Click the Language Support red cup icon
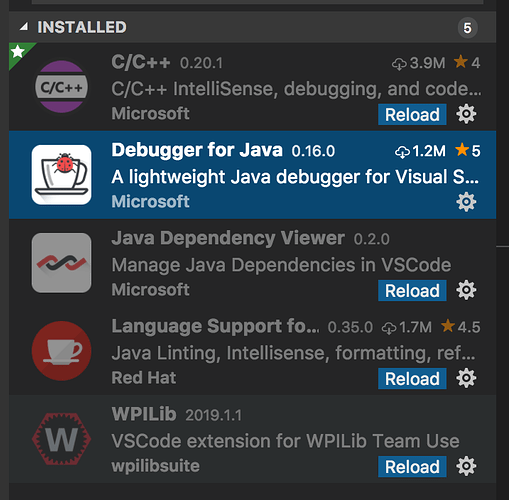This screenshot has width=509, height=500. pyautogui.click(x=61, y=351)
